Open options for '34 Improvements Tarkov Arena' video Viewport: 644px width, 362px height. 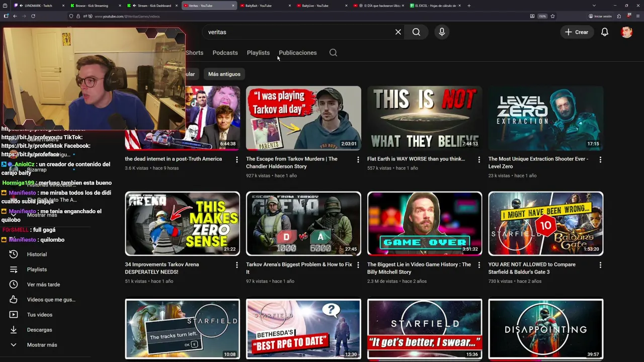[237, 265]
